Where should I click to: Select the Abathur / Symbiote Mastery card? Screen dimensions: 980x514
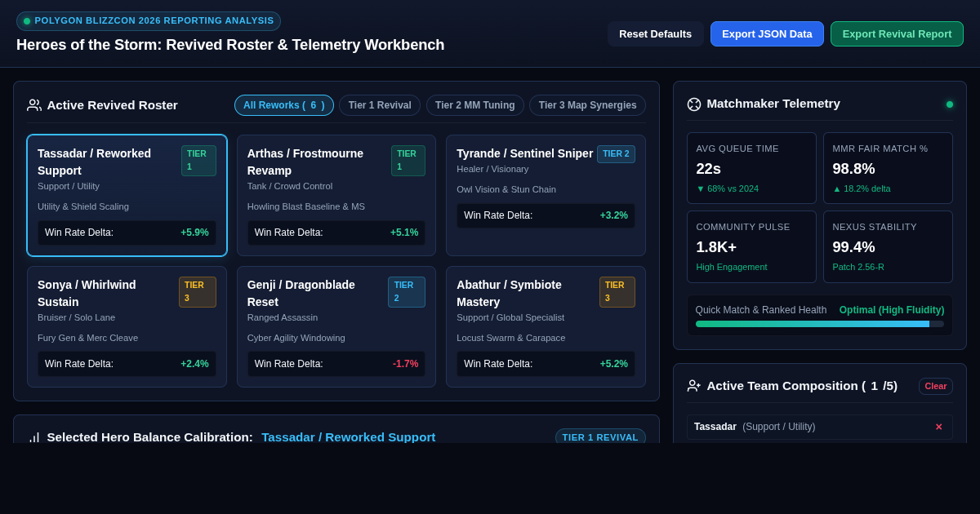[x=546, y=326]
